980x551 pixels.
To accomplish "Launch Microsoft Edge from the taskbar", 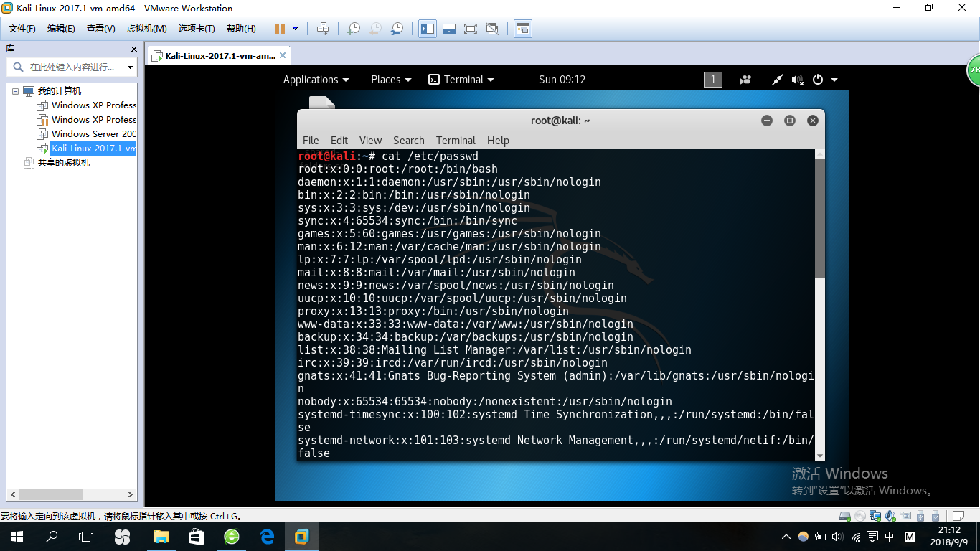I will pos(267,537).
